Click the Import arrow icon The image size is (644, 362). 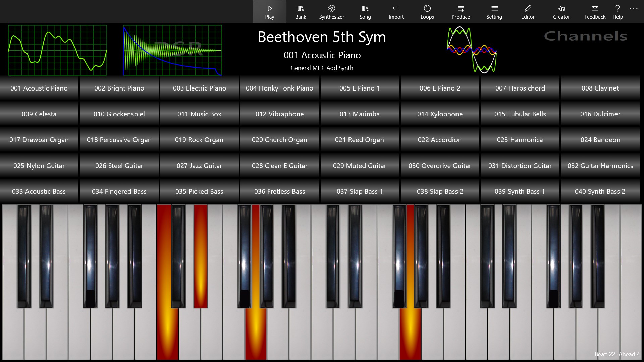(396, 9)
